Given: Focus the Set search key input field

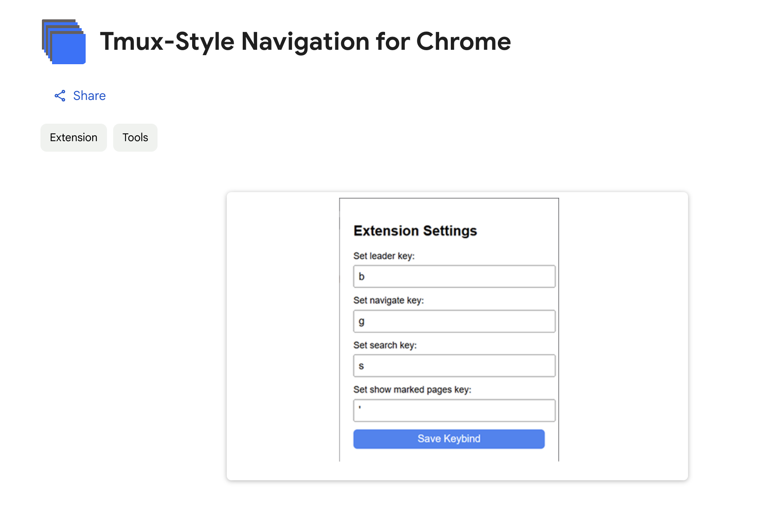Looking at the screenshot, I should point(454,366).
